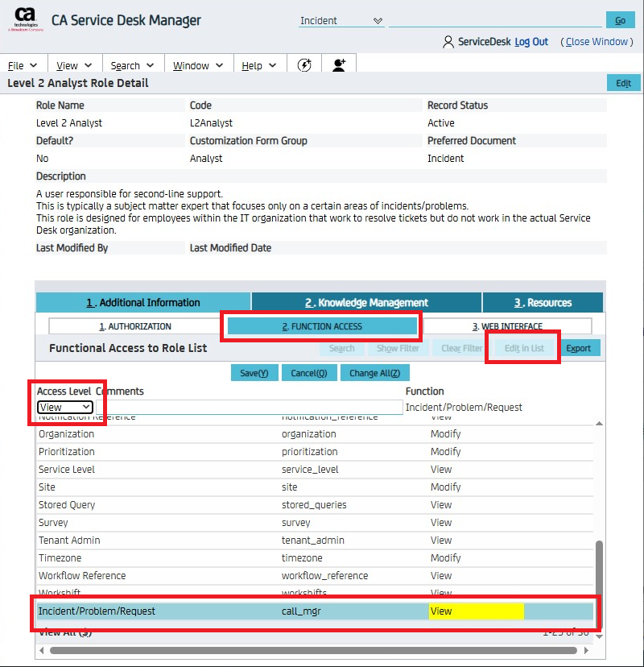Click the horizontal scrollbar left arrow
Screen dimensions: 644x667
coord(41,650)
